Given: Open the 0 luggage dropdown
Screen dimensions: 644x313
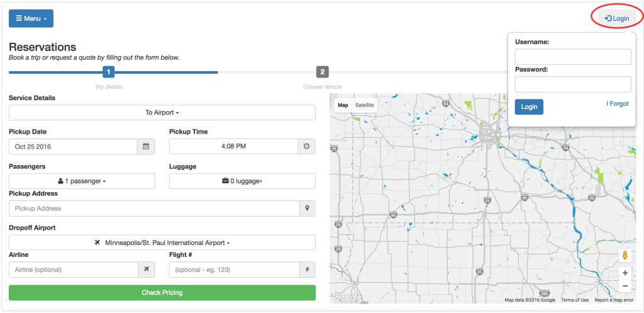Looking at the screenshot, I should pos(242,181).
